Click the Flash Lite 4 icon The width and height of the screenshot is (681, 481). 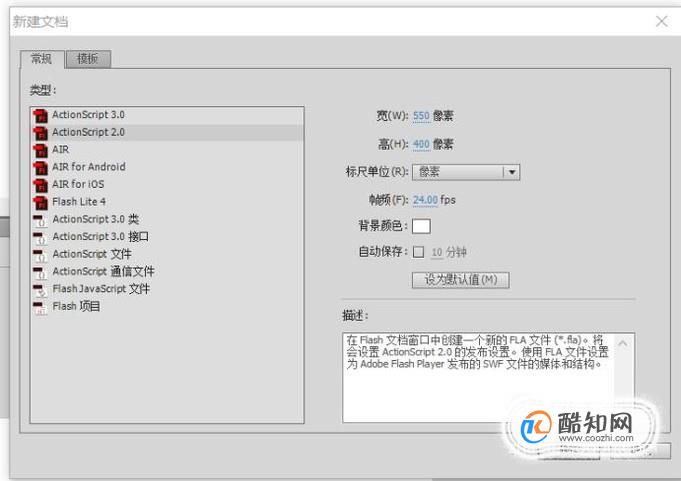(x=40, y=202)
